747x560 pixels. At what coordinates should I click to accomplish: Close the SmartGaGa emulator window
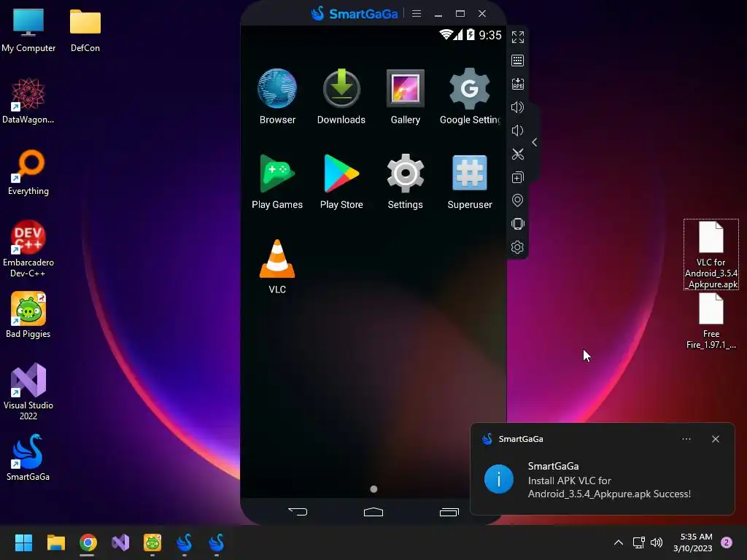pos(482,13)
